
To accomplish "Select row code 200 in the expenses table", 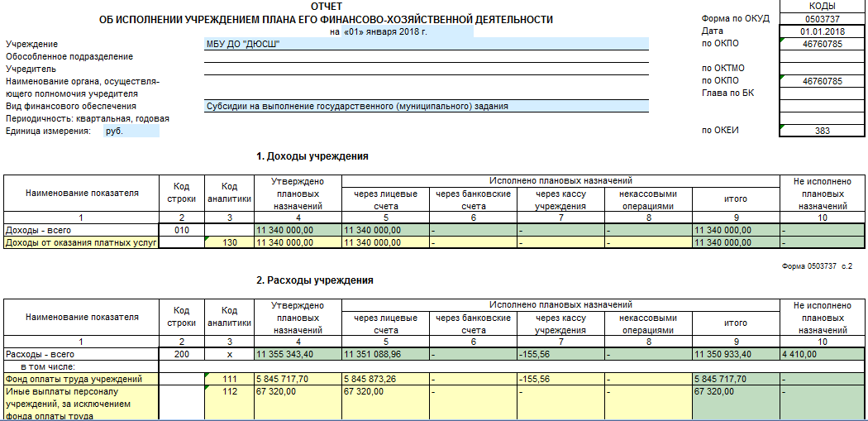I will point(182,354).
